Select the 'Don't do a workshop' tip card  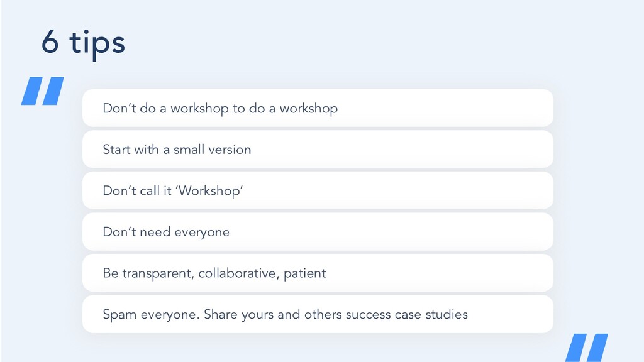[318, 108]
